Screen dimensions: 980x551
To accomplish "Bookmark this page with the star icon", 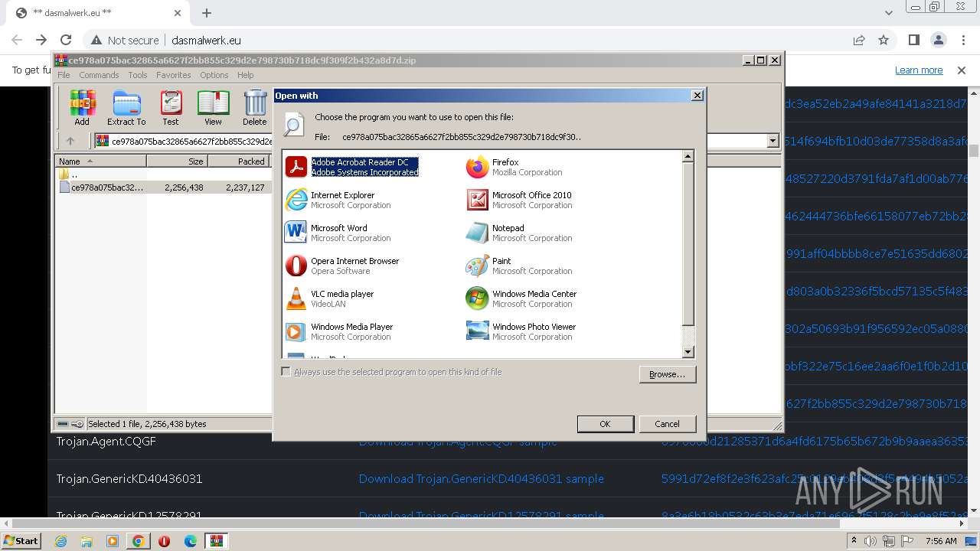I will (884, 40).
